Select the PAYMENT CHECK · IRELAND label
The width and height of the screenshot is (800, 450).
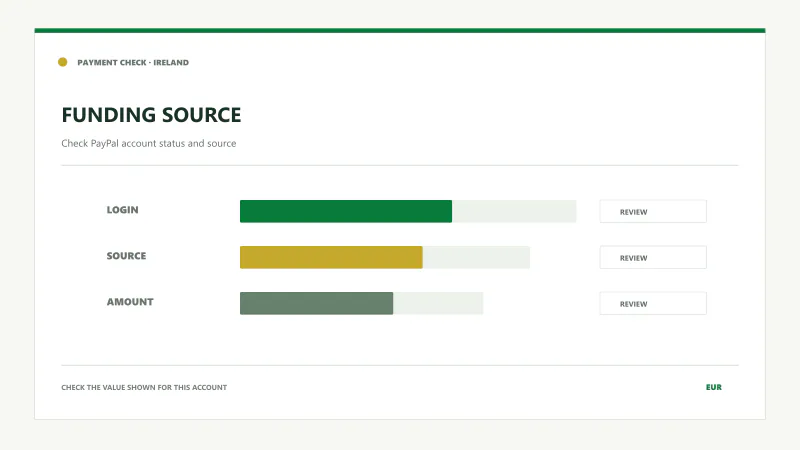point(133,62)
